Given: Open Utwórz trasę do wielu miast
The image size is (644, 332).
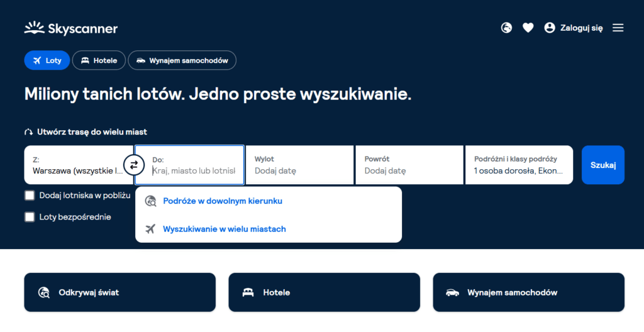Looking at the screenshot, I should [x=86, y=132].
